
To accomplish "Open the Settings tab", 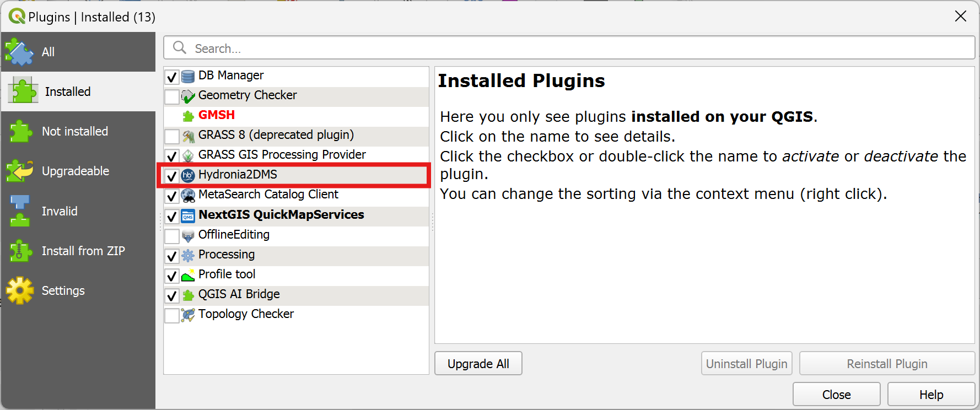I will tap(78, 290).
